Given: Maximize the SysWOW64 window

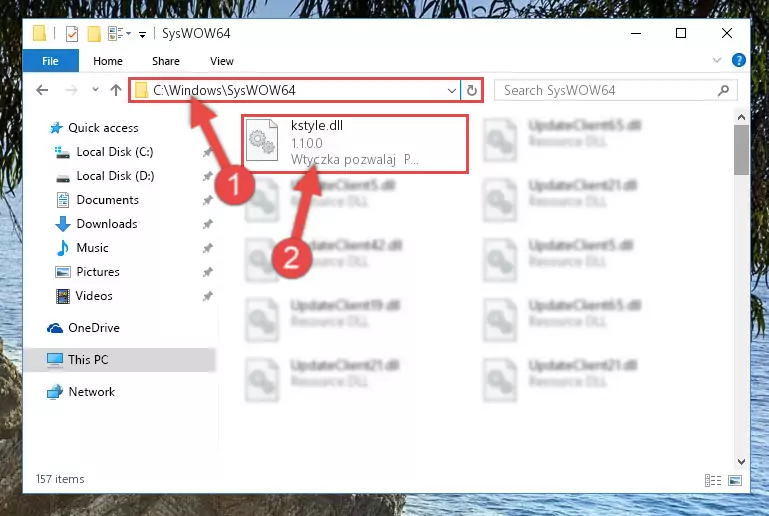Looking at the screenshot, I should tap(681, 33).
